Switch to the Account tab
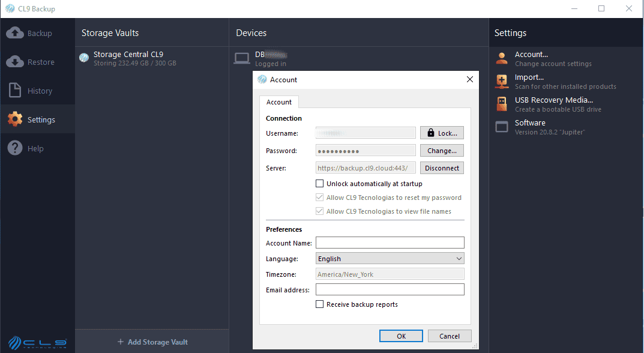Viewport: 644px width, 353px height. coord(278,101)
